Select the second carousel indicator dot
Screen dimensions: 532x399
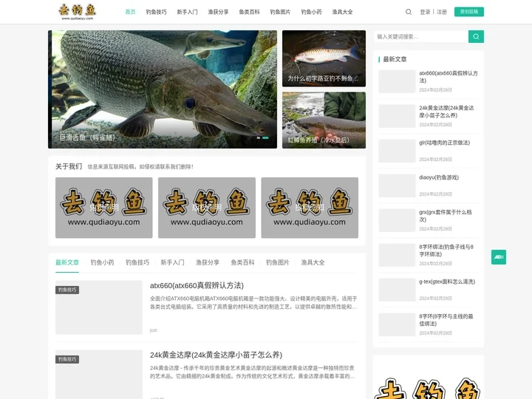[265, 137]
